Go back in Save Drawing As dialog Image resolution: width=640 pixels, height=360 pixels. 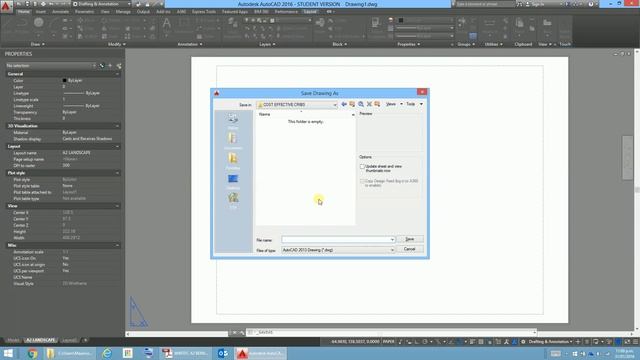click(344, 104)
